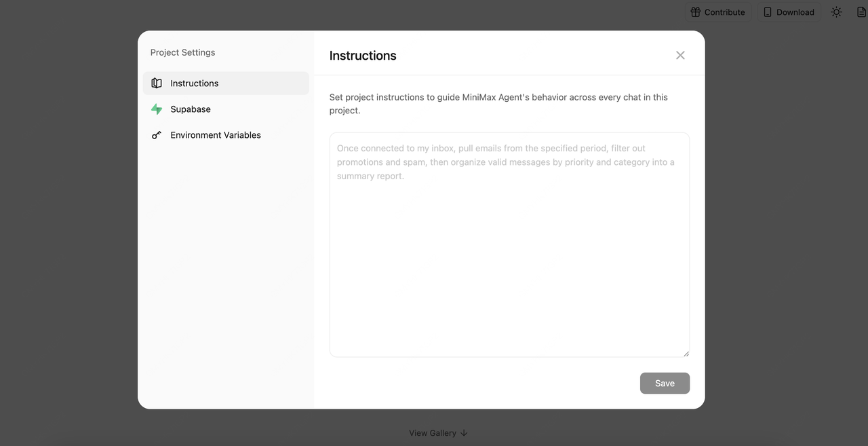Click the Instructions book icon in sidebar
The image size is (868, 446).
click(x=157, y=83)
